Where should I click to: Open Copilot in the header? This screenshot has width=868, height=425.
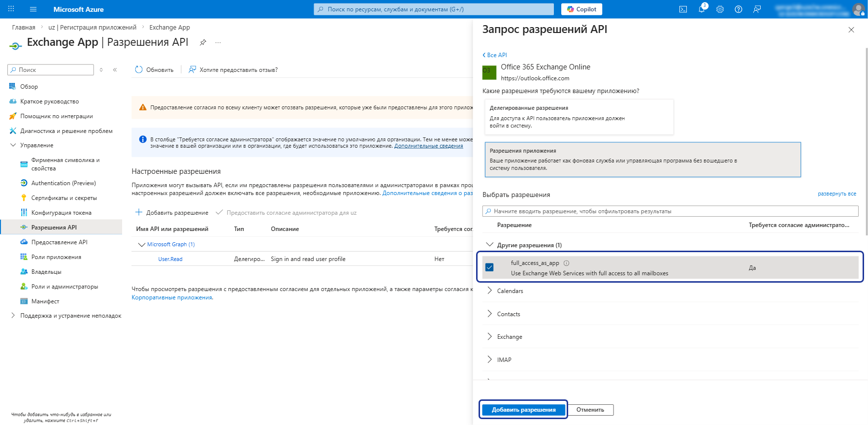(581, 9)
